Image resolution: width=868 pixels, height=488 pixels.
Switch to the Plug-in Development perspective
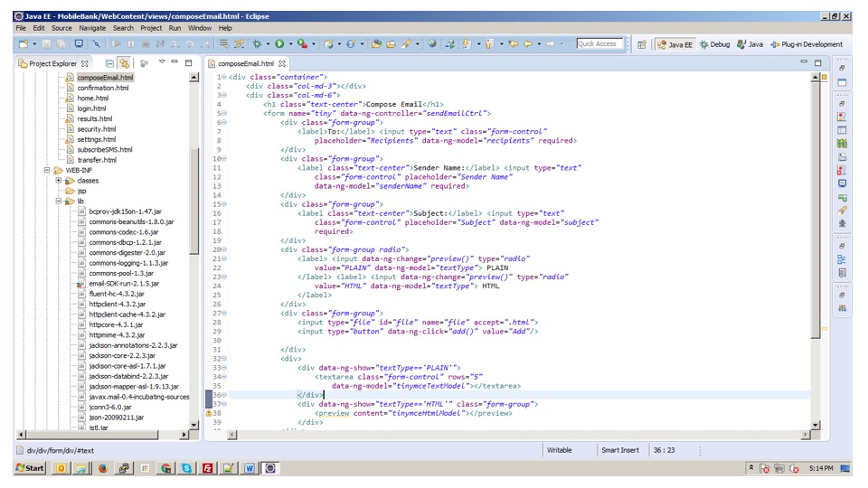pyautogui.click(x=807, y=44)
